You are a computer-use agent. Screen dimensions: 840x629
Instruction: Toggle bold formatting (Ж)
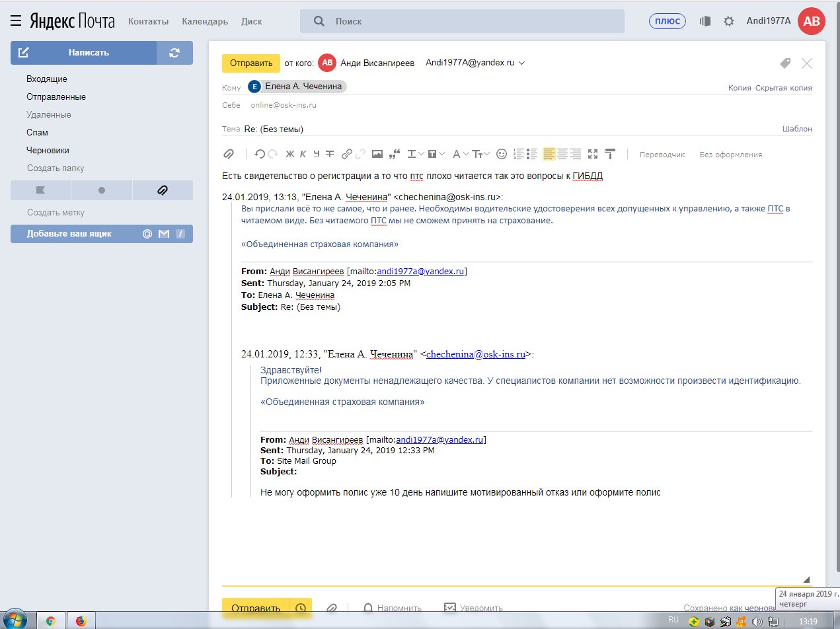coord(289,154)
